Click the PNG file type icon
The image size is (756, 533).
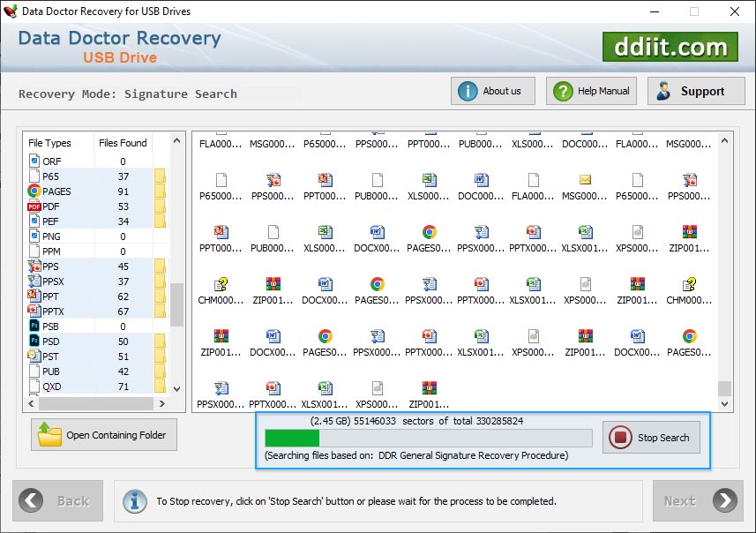coord(34,236)
